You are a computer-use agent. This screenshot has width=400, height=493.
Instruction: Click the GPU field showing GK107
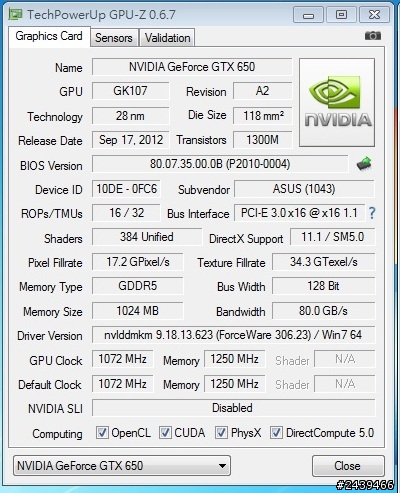coord(130,91)
